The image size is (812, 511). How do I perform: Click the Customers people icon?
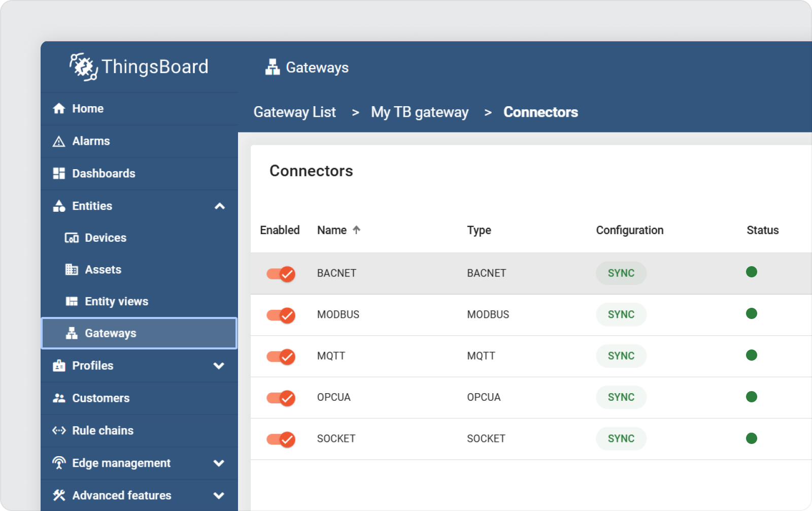tap(59, 398)
